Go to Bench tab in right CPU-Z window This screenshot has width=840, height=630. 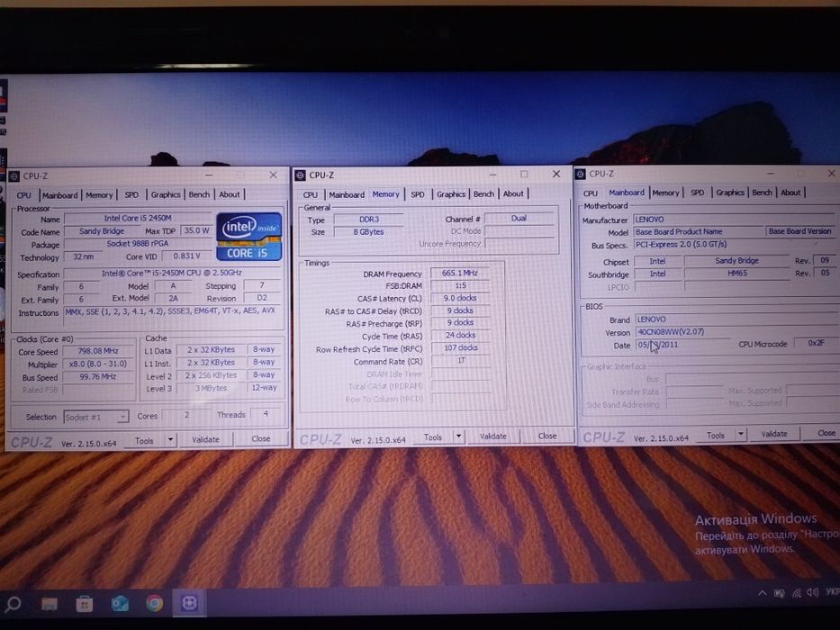pos(762,193)
